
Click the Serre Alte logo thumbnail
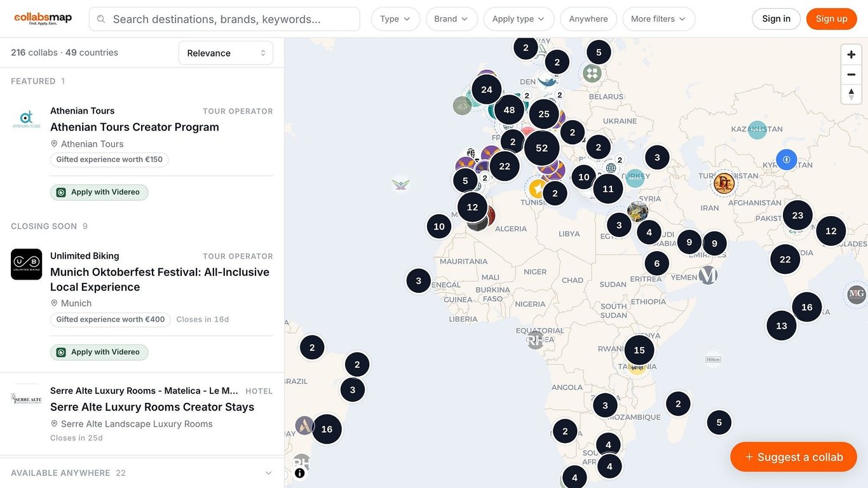[x=26, y=398]
